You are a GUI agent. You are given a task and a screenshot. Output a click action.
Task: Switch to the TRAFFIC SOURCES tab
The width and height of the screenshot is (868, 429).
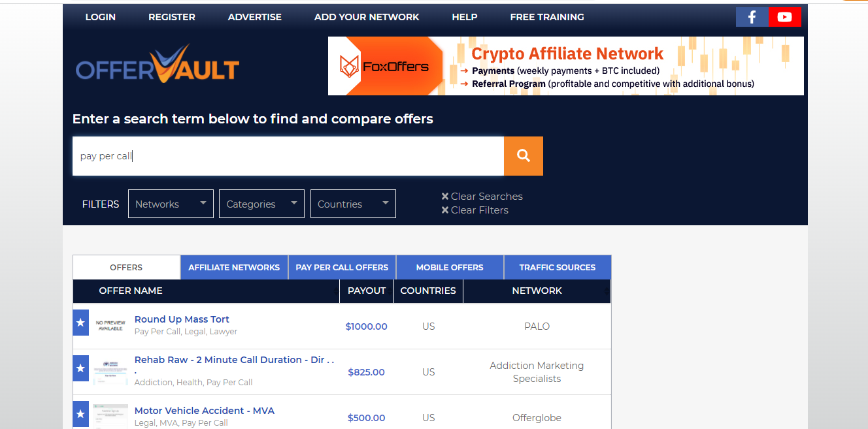click(x=558, y=267)
